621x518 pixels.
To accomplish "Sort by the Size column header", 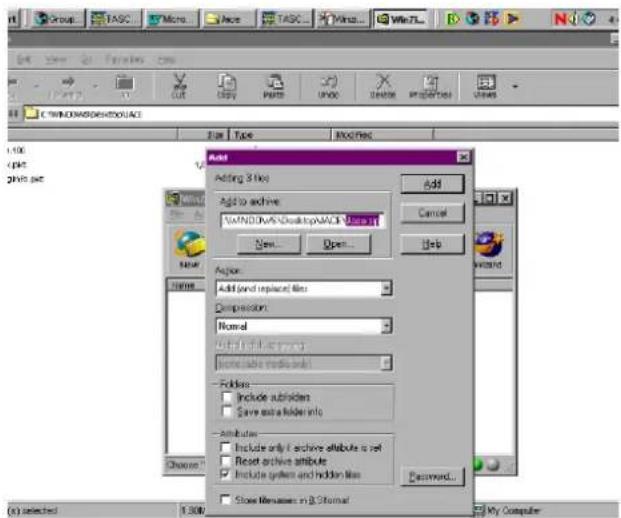I will coord(202,135).
